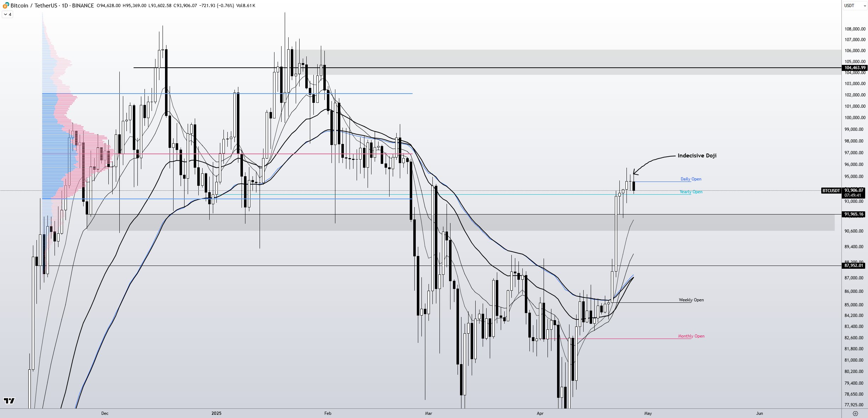Click the May date on time axis
The image size is (868, 418).
pyautogui.click(x=648, y=413)
